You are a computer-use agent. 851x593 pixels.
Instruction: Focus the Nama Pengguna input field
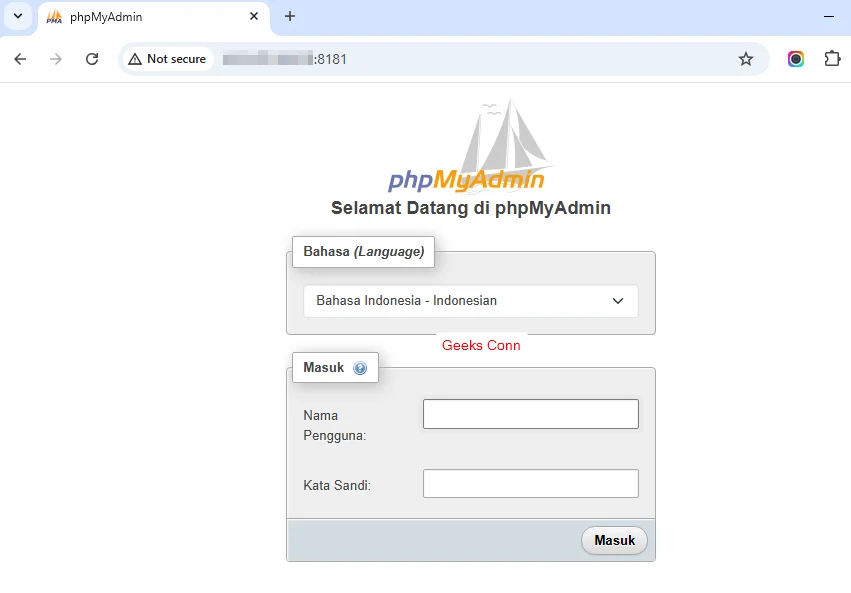tap(530, 413)
